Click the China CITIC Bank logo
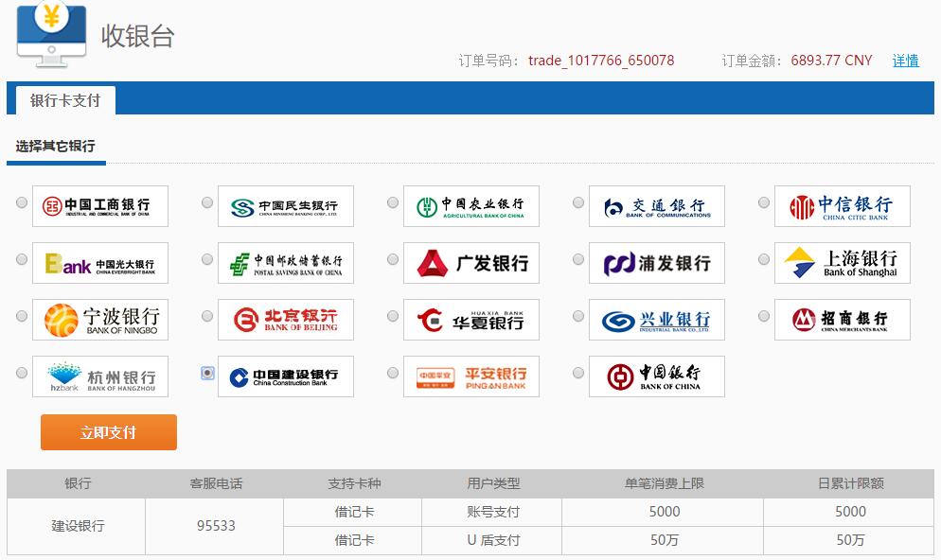 [842, 206]
